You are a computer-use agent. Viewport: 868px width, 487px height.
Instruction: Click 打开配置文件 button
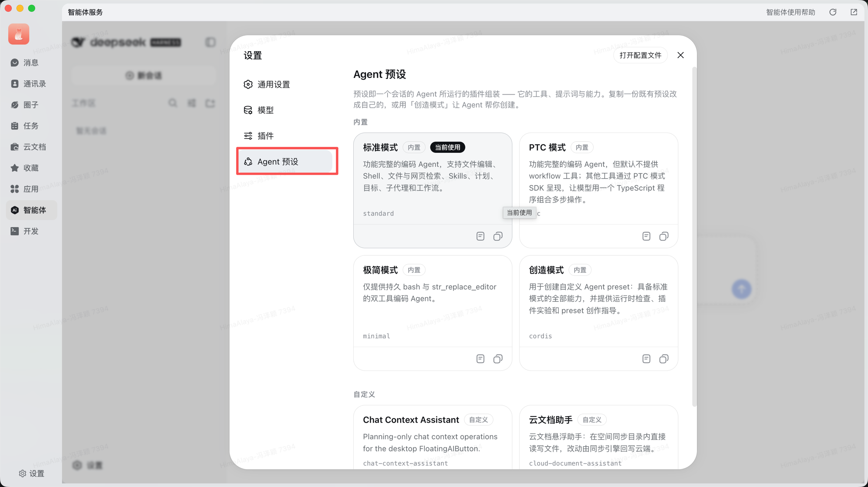(640, 55)
